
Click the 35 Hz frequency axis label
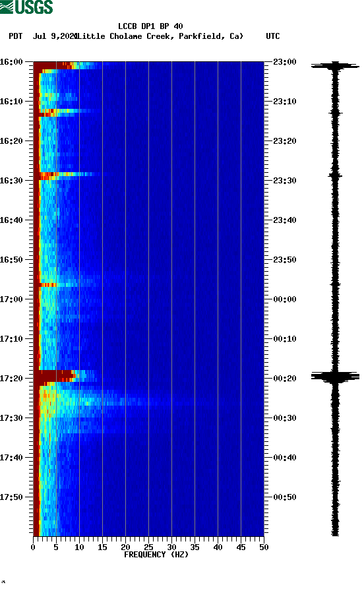(x=195, y=547)
